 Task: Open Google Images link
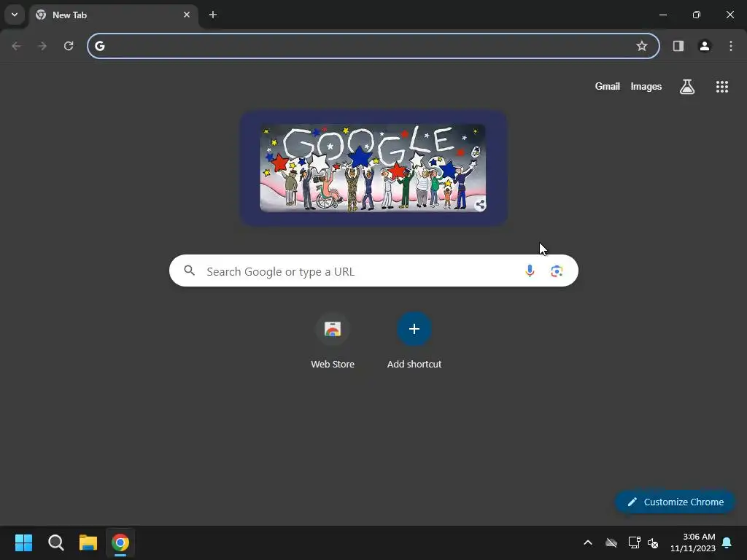tap(646, 86)
